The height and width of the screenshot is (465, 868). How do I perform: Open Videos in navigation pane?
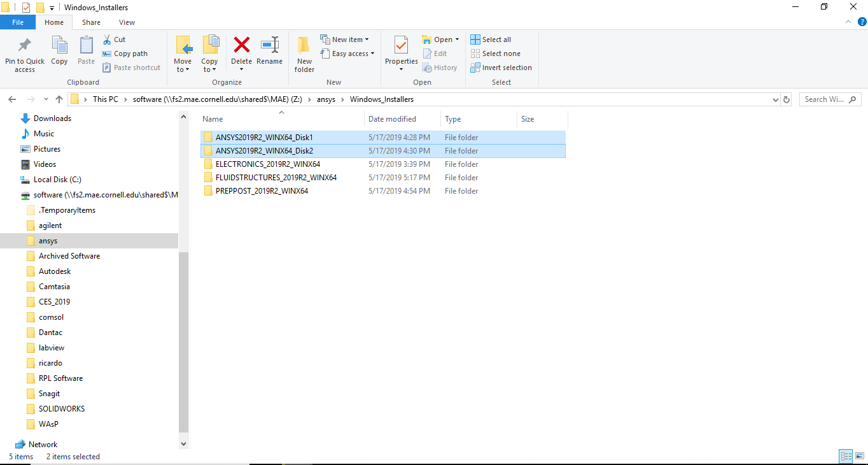tap(45, 164)
